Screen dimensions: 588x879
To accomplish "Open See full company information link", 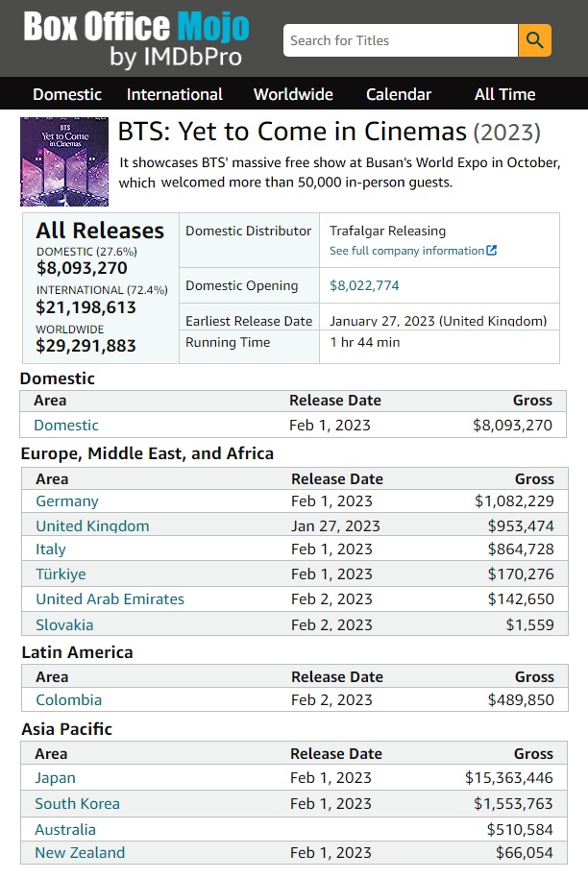I will [406, 251].
